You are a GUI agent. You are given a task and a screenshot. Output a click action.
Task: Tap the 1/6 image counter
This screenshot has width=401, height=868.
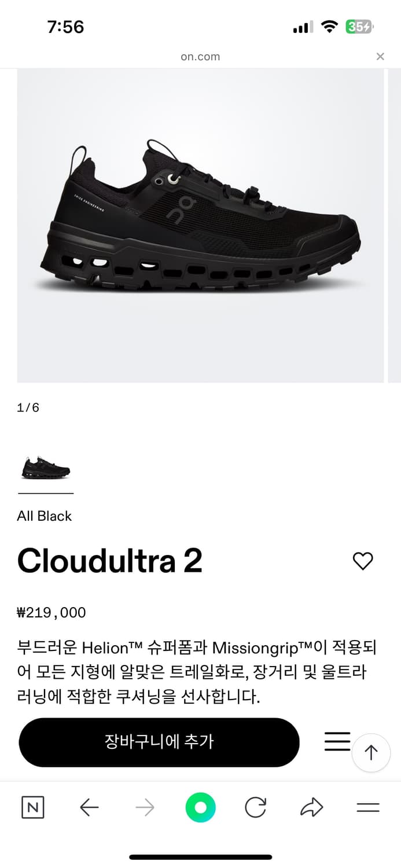click(x=28, y=407)
